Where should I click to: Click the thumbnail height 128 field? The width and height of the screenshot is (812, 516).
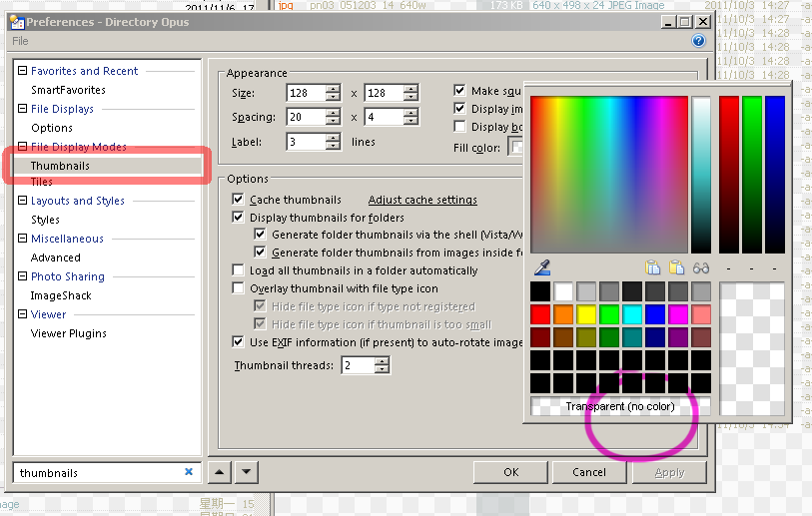[x=384, y=93]
